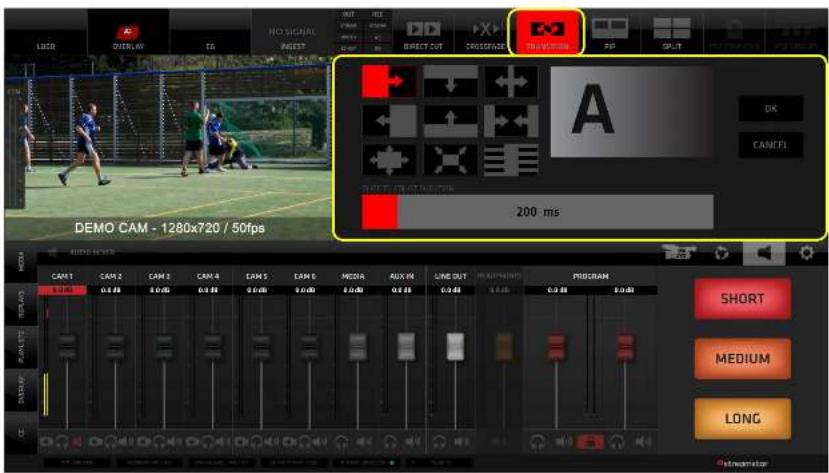The width and height of the screenshot is (829, 473).
Task: Switch to the OVERLAY side tab
Action: click(21, 389)
